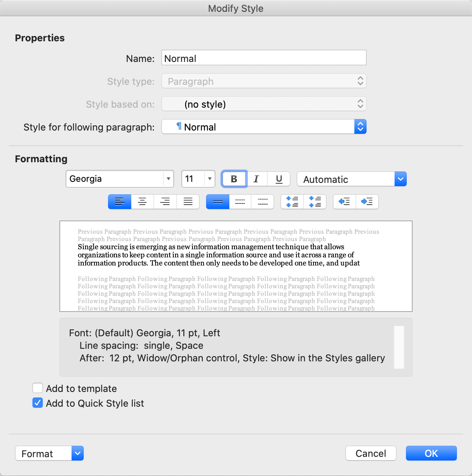This screenshot has width=472, height=476.
Task: Decrease paragraph spacing
Action: 315,202
